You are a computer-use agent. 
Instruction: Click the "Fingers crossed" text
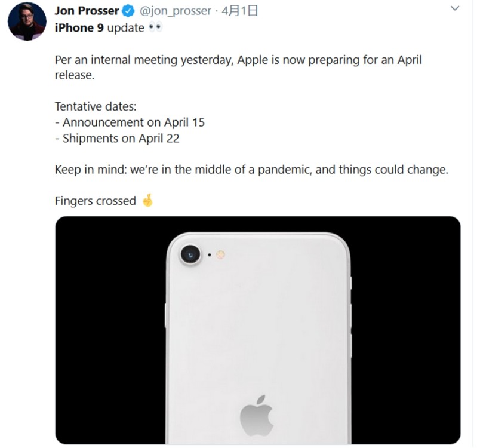pos(96,201)
